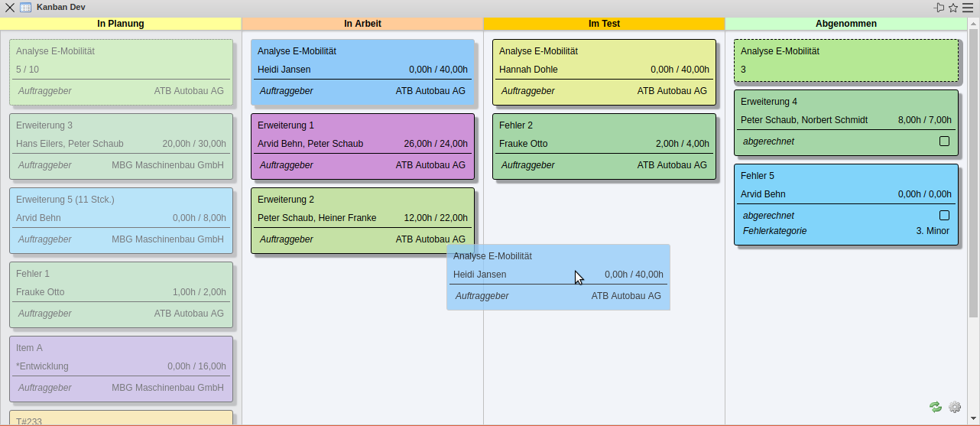The width and height of the screenshot is (980, 426).
Task: Click the 3. Minor category value
Action: (x=933, y=231)
